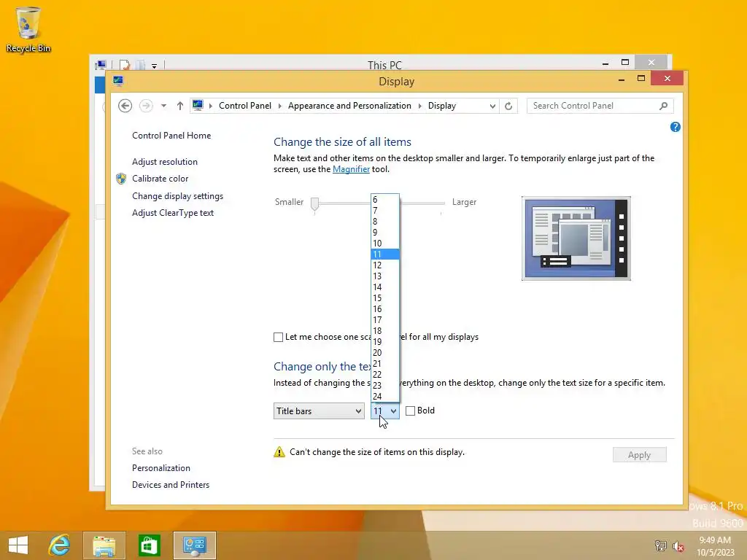Viewport: 747px width, 560px height.
Task: Open Control Panel Home
Action: 171,136
